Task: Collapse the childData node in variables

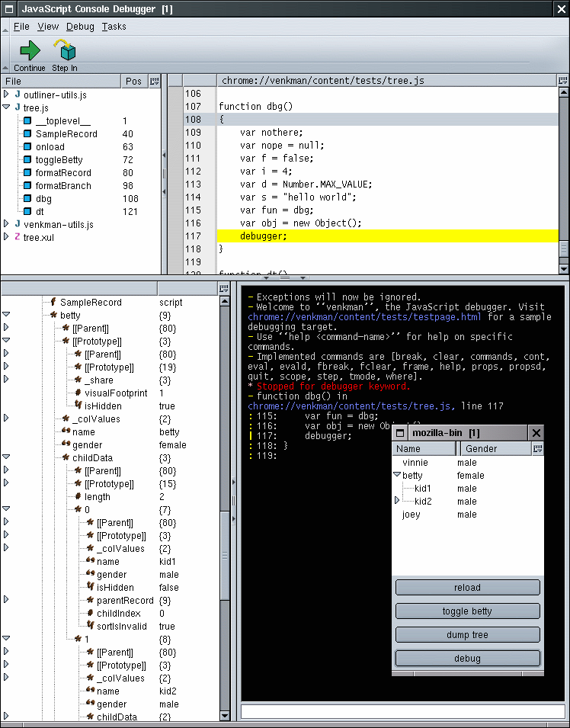Action: pyautogui.click(x=6, y=457)
